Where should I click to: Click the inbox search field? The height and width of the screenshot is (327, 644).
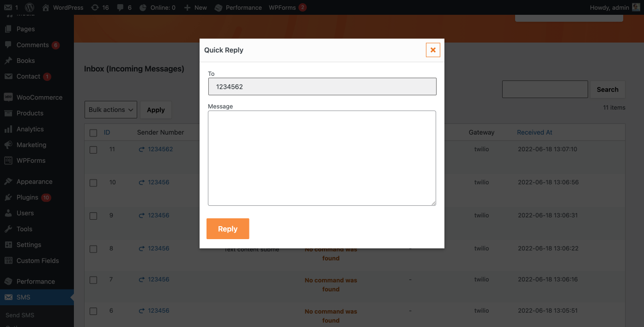pos(545,89)
